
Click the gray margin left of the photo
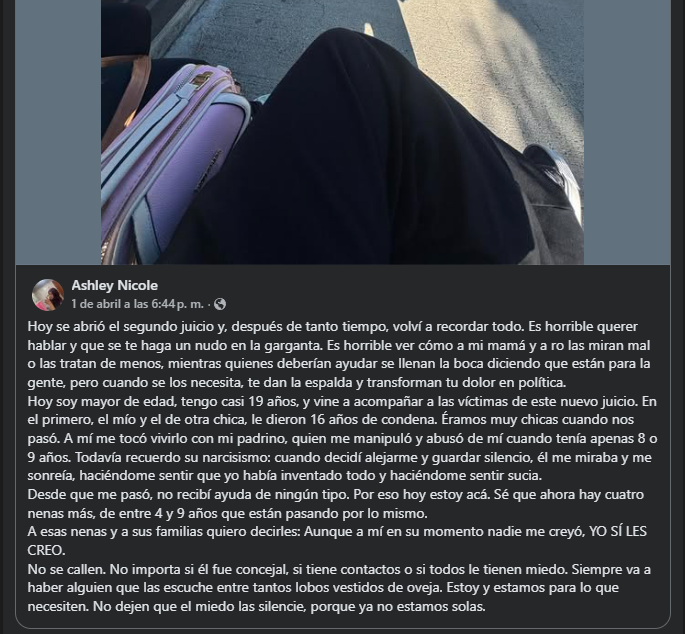pyautogui.click(x=58, y=131)
